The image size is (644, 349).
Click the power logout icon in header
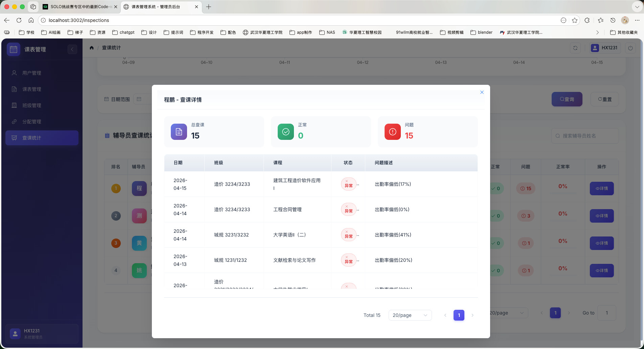pos(630,48)
